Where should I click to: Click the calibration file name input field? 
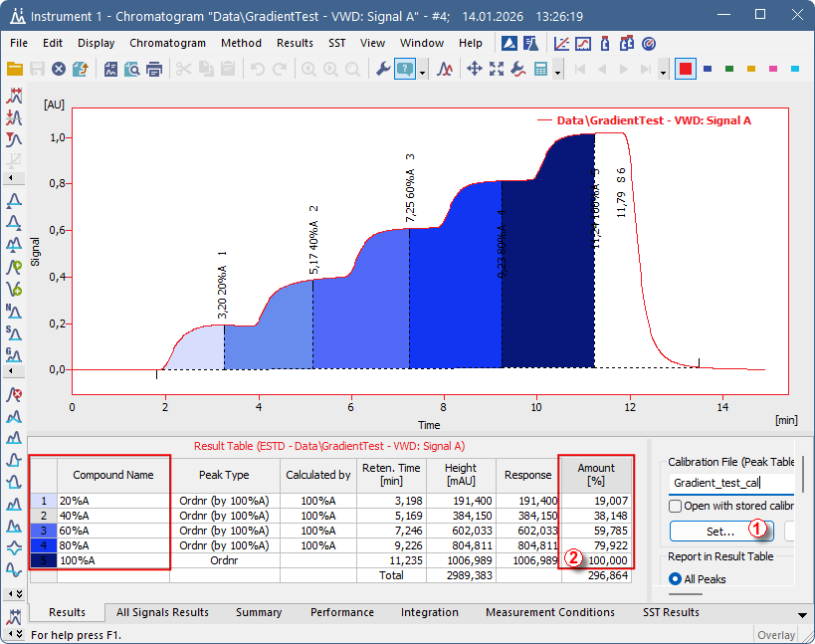coord(730,483)
